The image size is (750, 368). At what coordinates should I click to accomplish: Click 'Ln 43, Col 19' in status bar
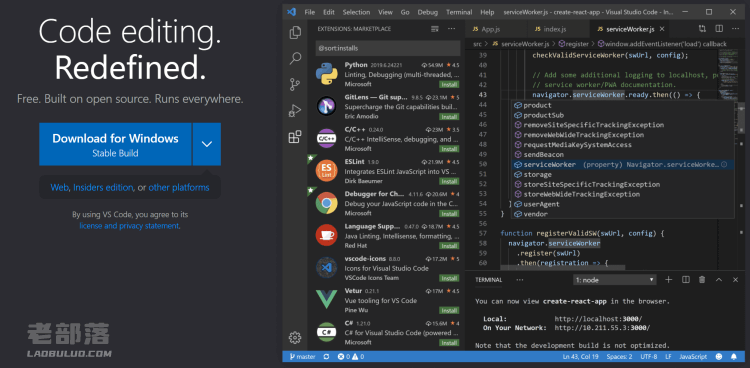point(582,357)
